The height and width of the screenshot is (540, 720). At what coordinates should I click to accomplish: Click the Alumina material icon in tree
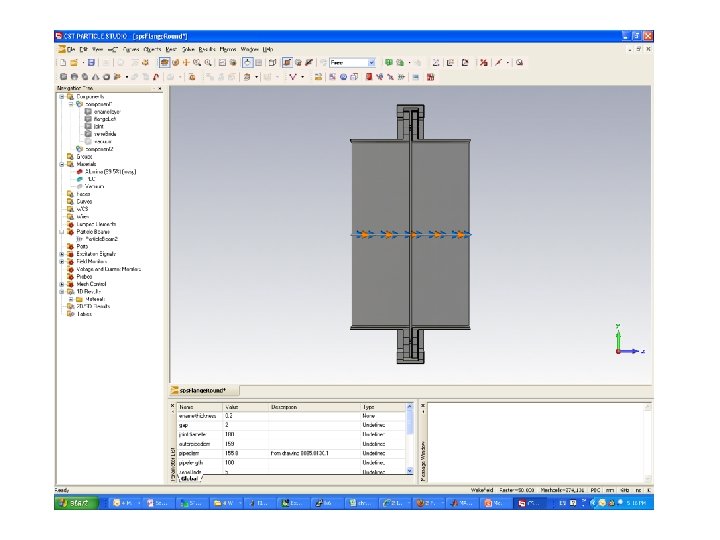[78, 171]
